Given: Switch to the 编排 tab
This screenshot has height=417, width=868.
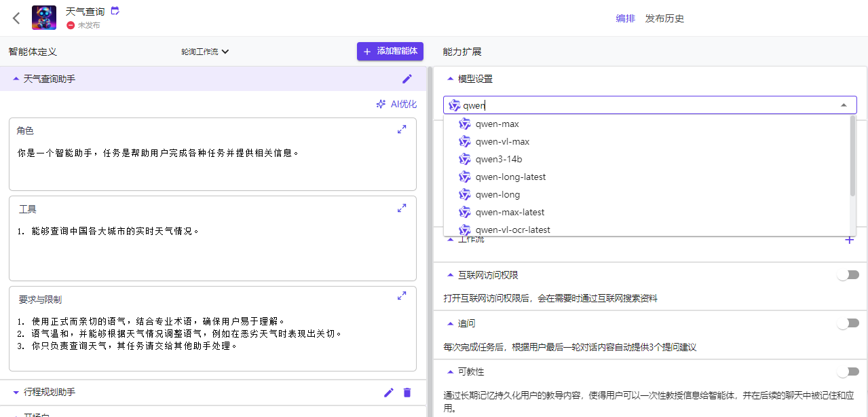Looking at the screenshot, I should 626,18.
